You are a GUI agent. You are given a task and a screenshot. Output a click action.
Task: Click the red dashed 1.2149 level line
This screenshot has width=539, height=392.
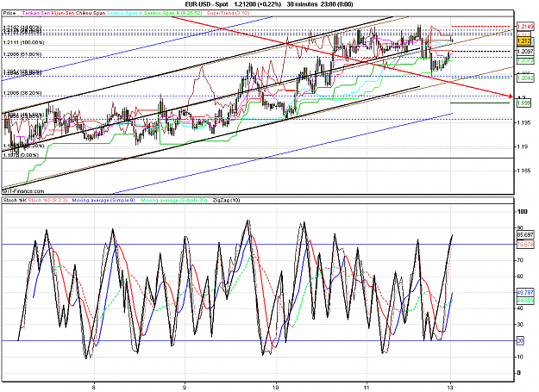(480, 26)
